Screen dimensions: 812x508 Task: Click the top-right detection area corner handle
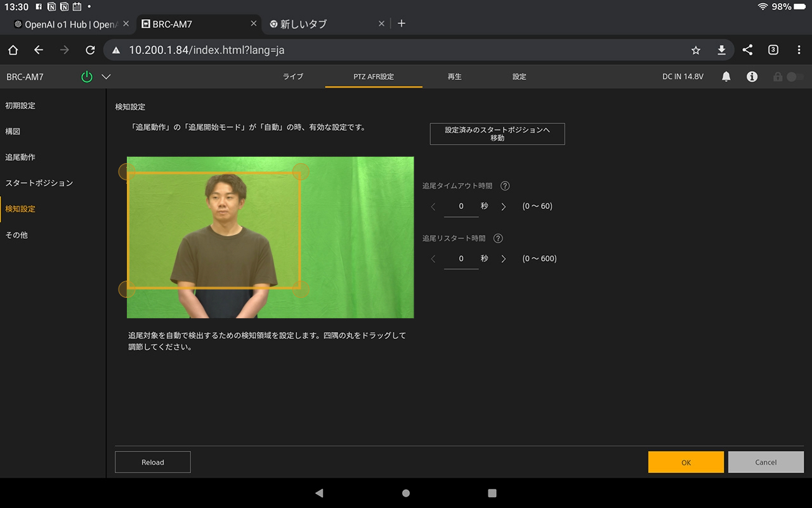pos(301,171)
